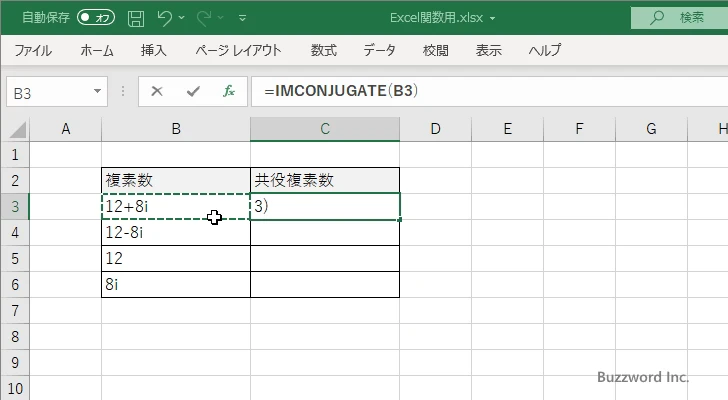Image resolution: width=728 pixels, height=400 pixels.
Task: Open the 表示 tab
Action: coord(488,50)
